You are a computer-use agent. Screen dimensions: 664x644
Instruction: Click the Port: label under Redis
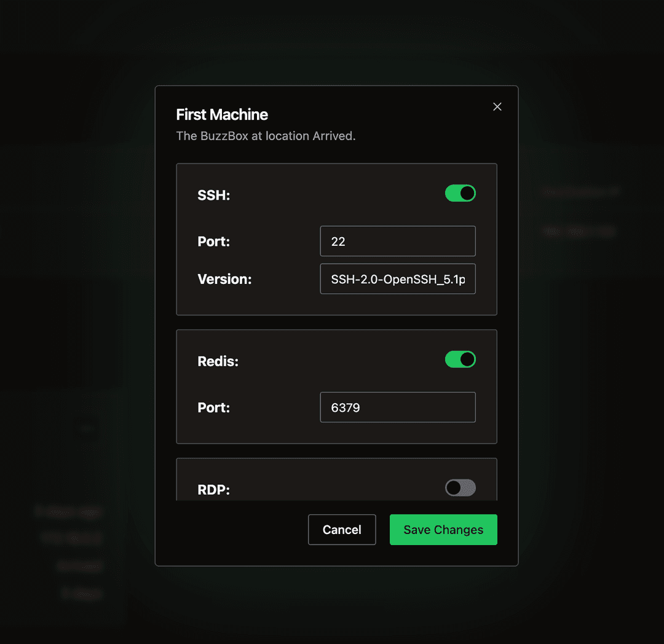213,407
